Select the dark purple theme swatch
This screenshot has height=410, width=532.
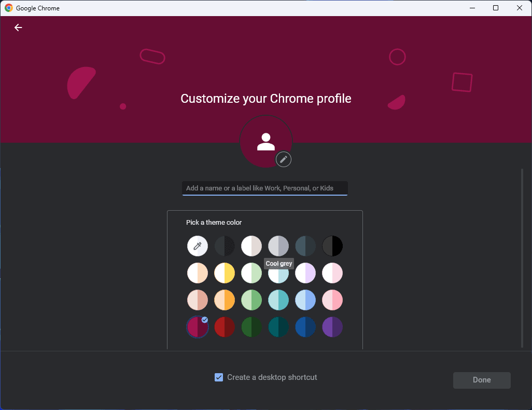coord(332,327)
